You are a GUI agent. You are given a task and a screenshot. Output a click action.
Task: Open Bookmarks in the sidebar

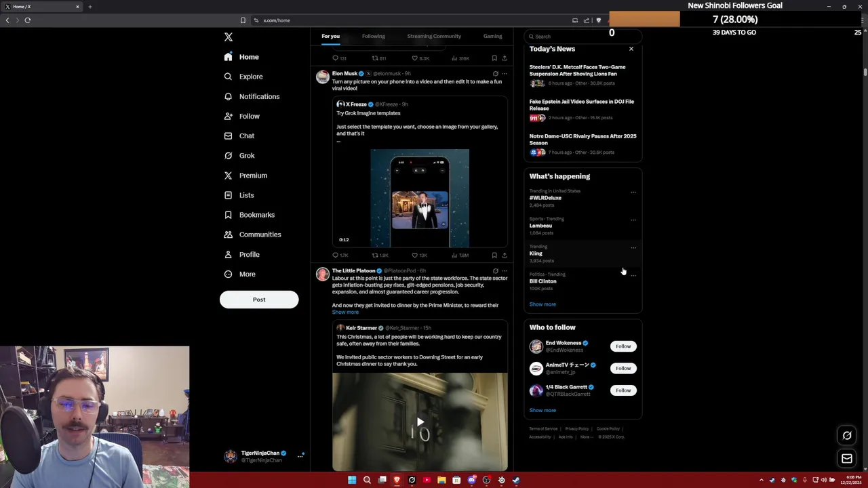250,215
